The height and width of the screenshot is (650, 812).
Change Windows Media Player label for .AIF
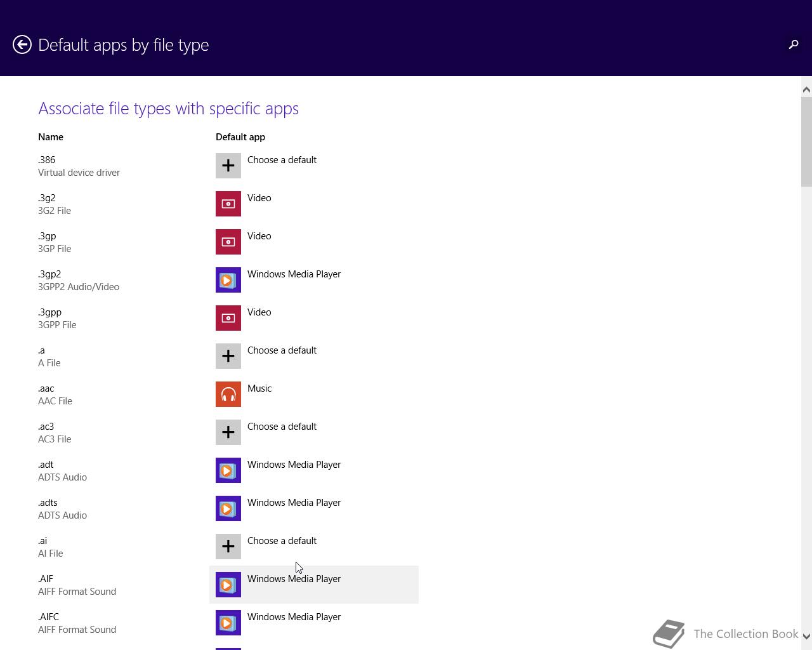pyautogui.click(x=294, y=579)
